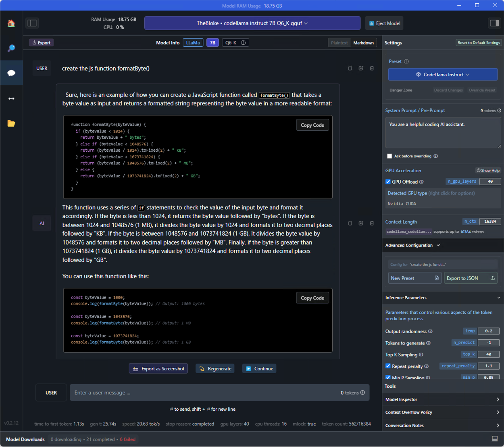
Task: Edit the USER message
Action: (361, 68)
